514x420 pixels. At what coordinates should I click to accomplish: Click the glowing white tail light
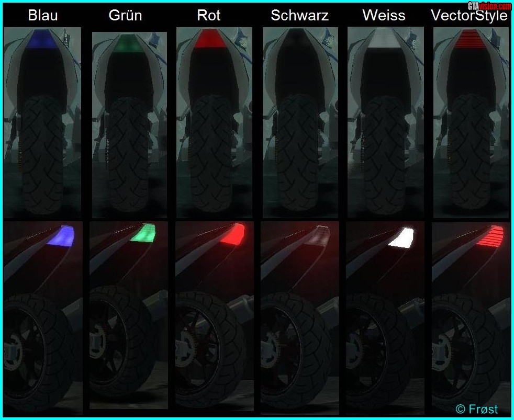[401, 237]
